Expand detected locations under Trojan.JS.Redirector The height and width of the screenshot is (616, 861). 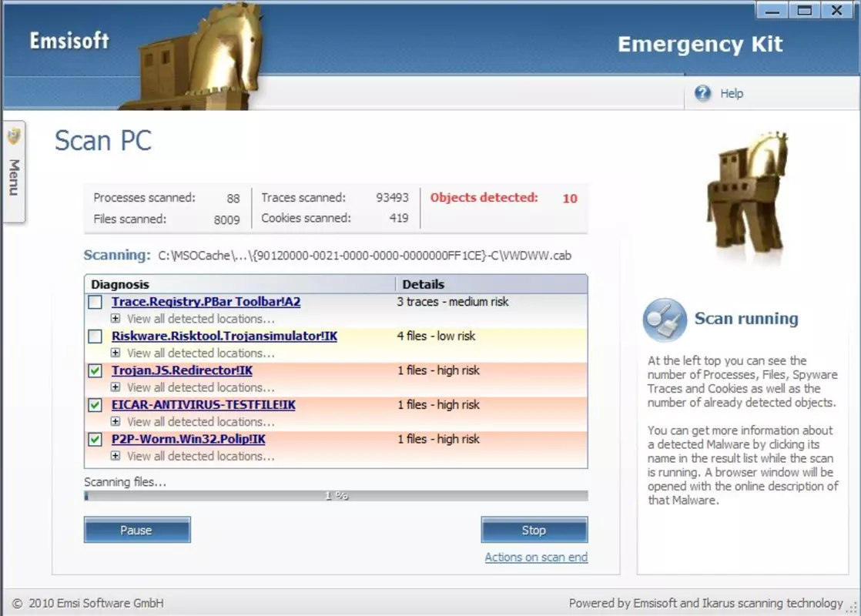click(x=116, y=387)
